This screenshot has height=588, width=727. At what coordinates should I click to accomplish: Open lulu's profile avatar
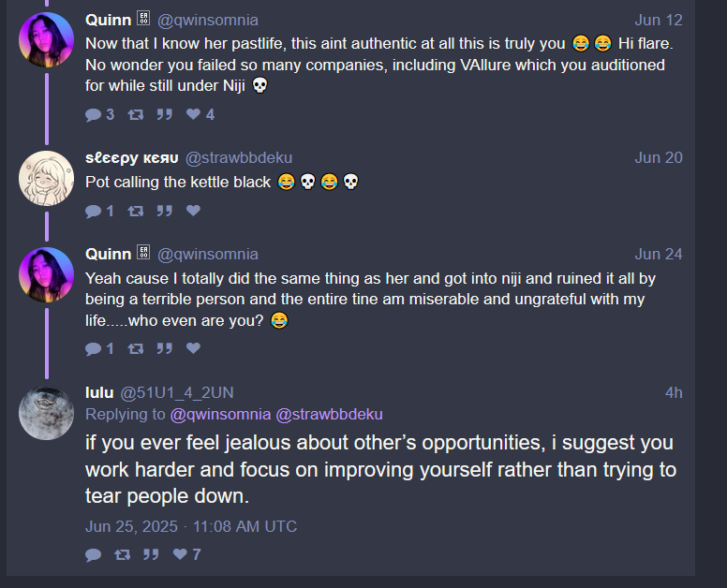tap(46, 413)
